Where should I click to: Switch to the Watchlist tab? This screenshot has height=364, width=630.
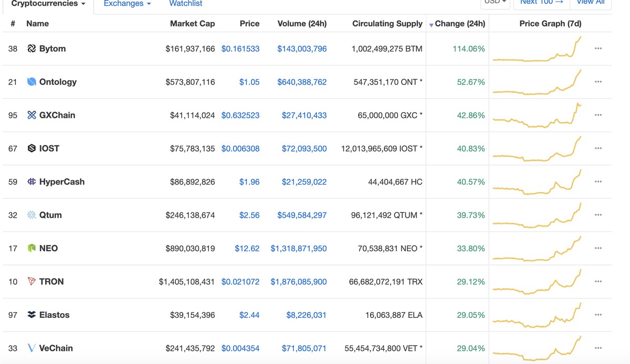tap(186, 4)
